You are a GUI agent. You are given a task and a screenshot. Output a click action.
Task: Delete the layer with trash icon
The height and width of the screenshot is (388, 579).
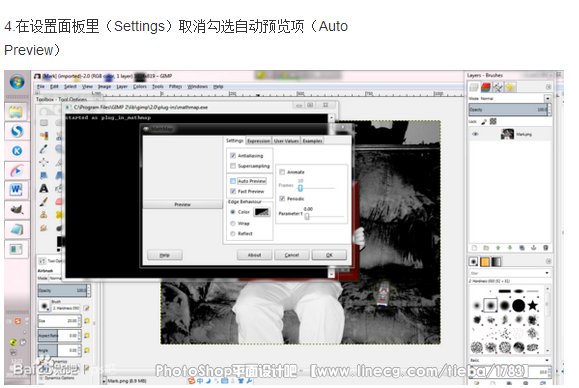coord(545,248)
